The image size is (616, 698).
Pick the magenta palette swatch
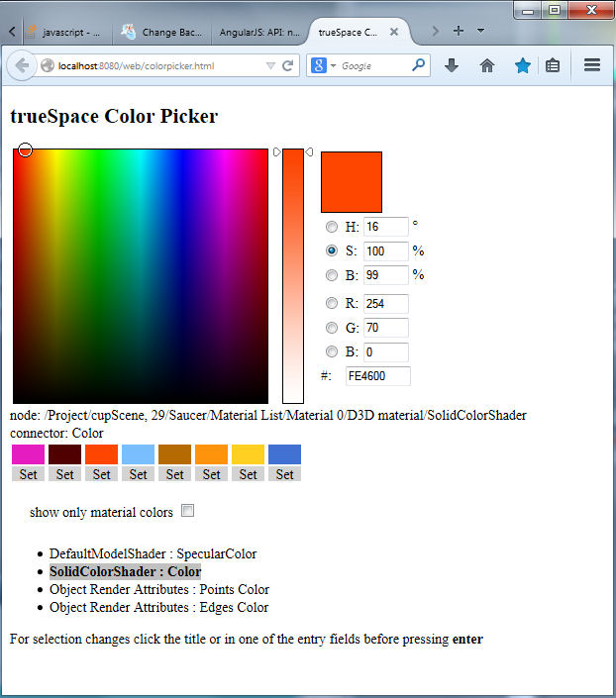28,454
